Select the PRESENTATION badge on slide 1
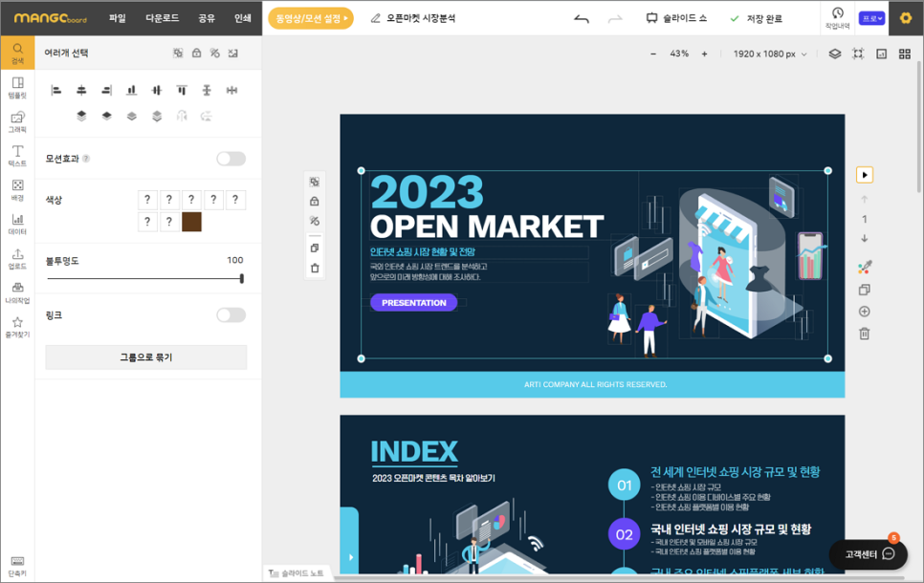The image size is (924, 583). point(413,303)
